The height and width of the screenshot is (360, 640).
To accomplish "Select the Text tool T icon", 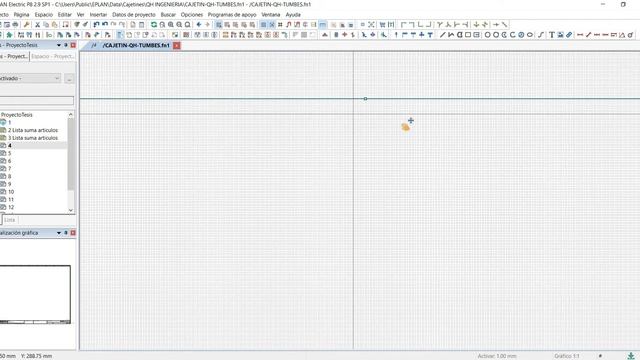I will (x=551, y=35).
